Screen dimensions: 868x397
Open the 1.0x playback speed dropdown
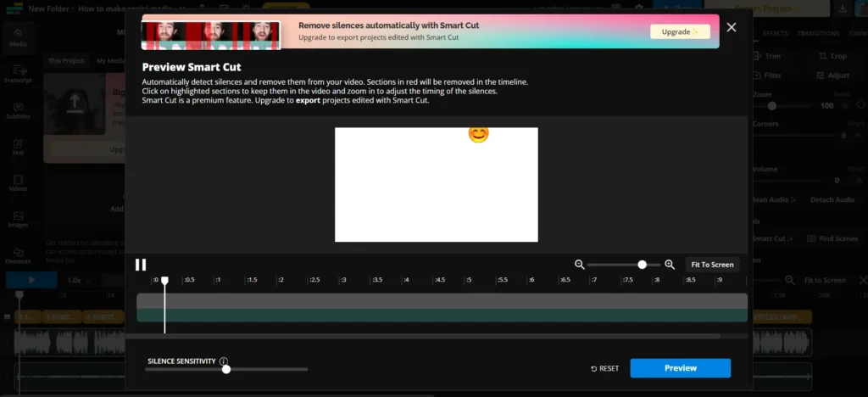click(78, 280)
